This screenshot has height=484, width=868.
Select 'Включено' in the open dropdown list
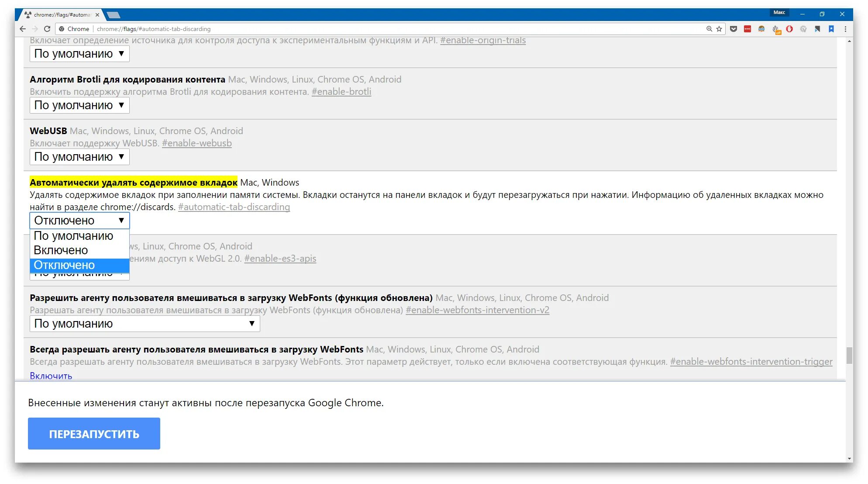[61, 250]
